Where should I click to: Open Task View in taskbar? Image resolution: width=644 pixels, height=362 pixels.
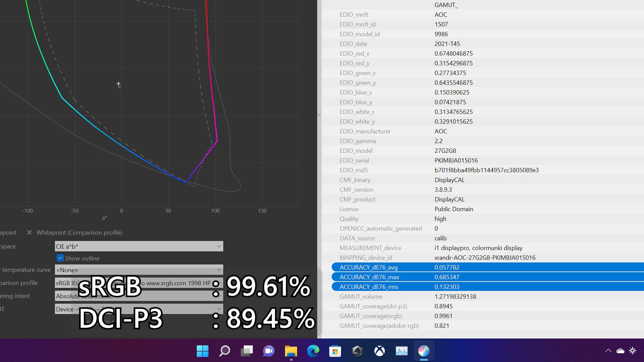point(247,351)
